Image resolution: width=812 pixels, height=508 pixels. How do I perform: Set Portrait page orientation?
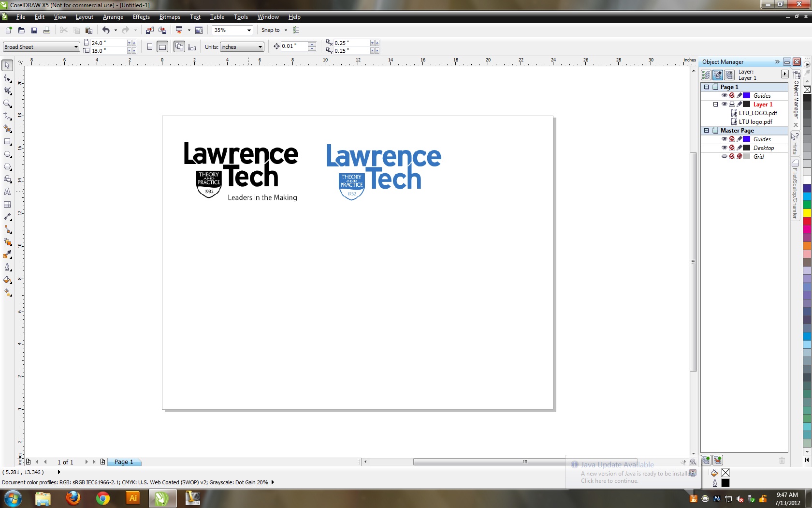[x=150, y=47]
